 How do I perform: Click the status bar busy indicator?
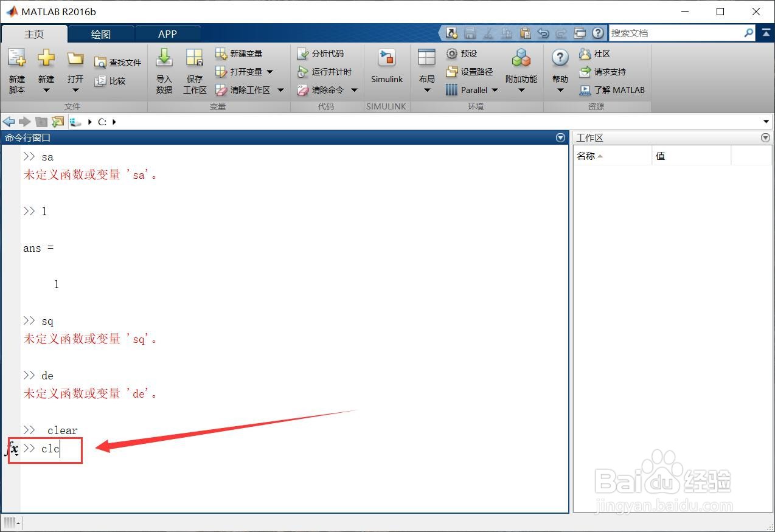coord(12,522)
